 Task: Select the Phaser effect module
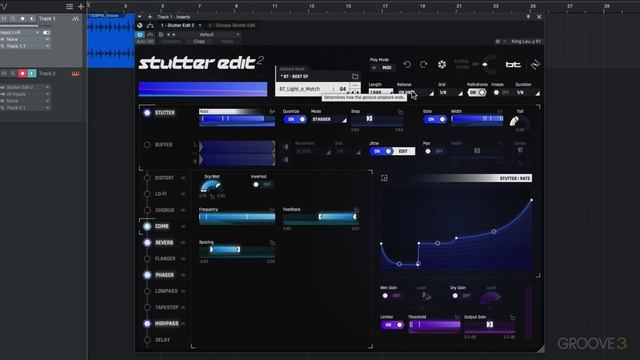pyautogui.click(x=164, y=275)
